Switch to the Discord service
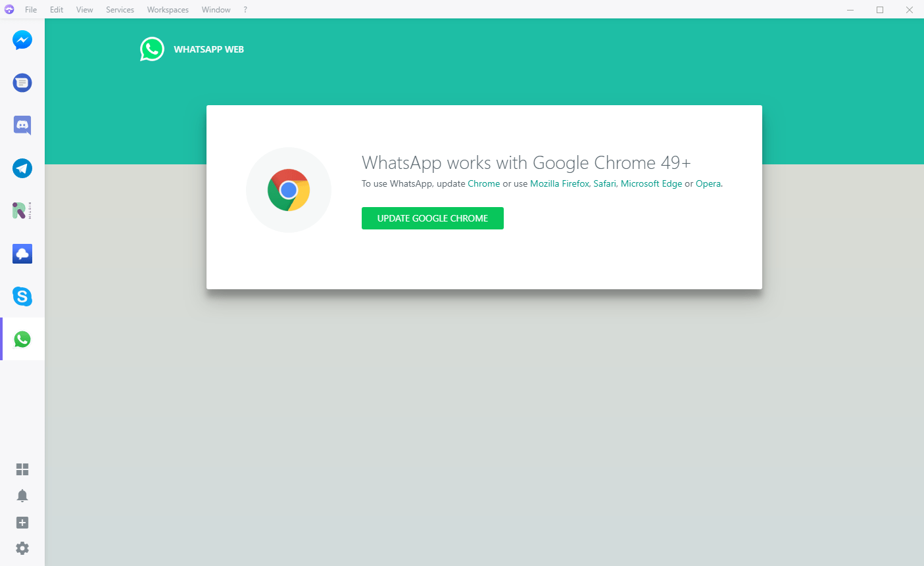 (22, 126)
